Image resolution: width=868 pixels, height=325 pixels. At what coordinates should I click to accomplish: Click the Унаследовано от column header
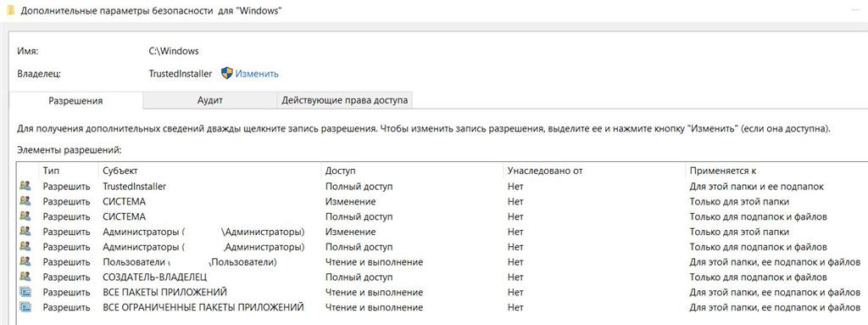coord(594,171)
